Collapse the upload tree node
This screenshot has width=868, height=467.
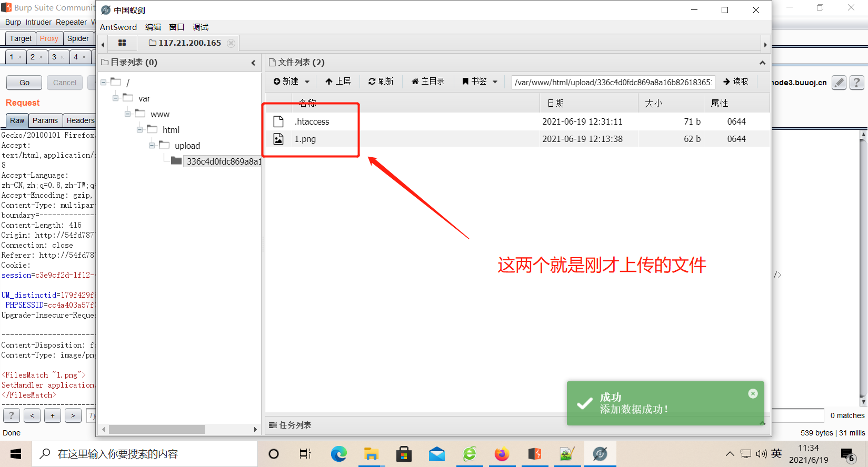click(152, 145)
